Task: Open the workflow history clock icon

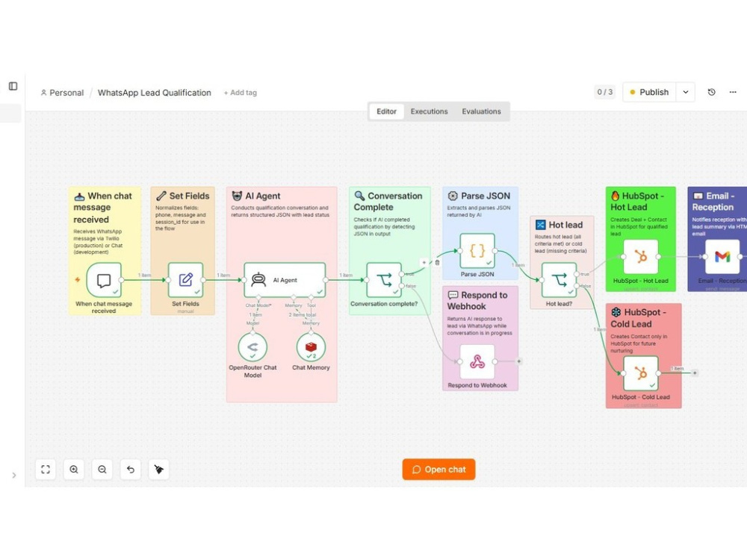Action: (x=711, y=93)
